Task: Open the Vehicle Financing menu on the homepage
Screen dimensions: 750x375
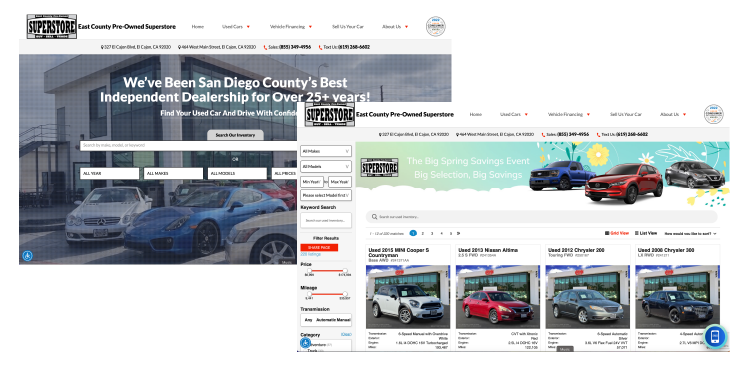Action: click(x=291, y=27)
